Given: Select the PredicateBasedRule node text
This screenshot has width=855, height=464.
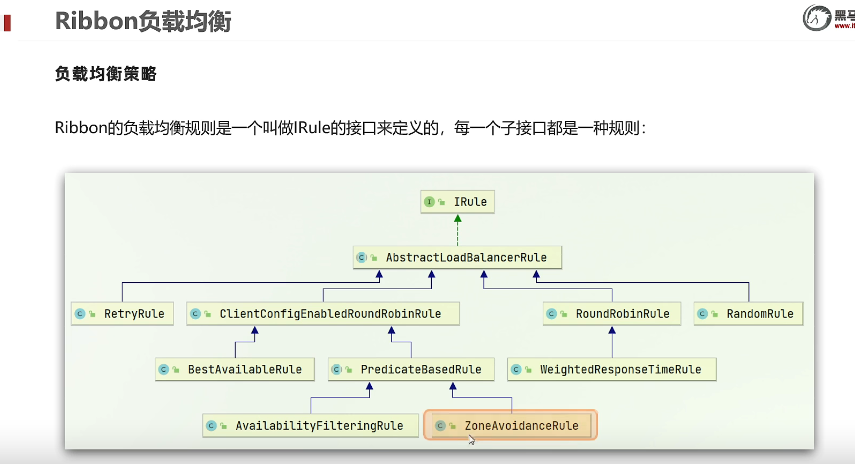Looking at the screenshot, I should [421, 370].
